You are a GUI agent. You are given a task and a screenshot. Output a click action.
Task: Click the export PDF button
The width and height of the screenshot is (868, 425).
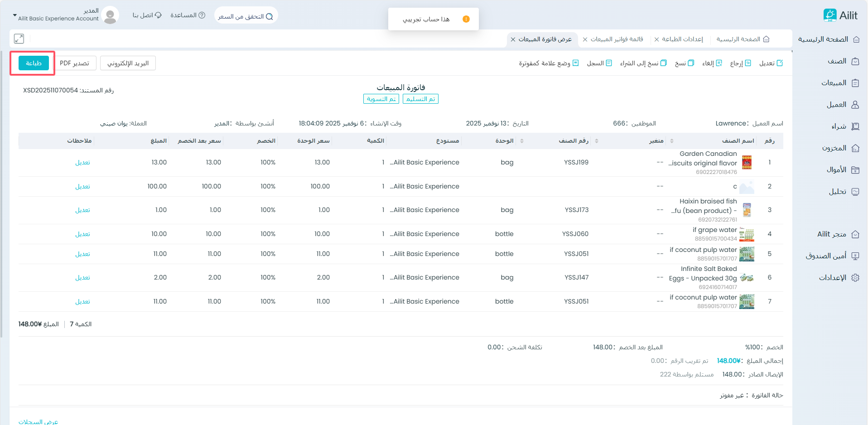[x=75, y=63]
